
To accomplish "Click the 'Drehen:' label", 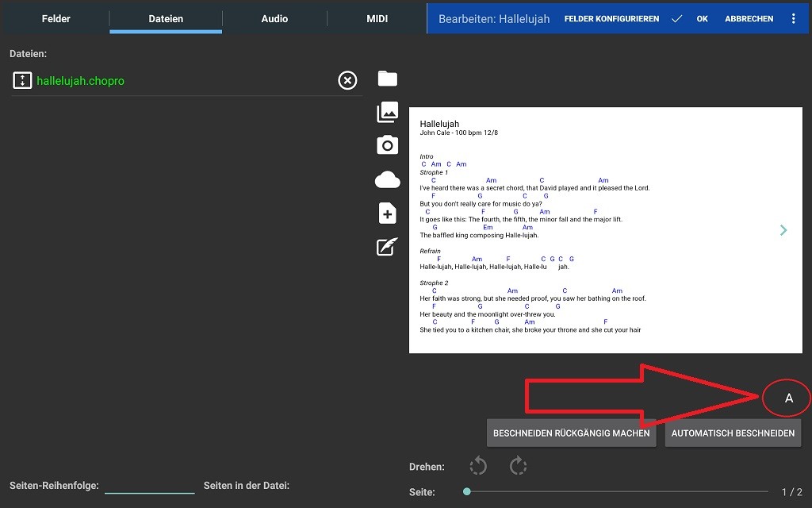I will [427, 467].
